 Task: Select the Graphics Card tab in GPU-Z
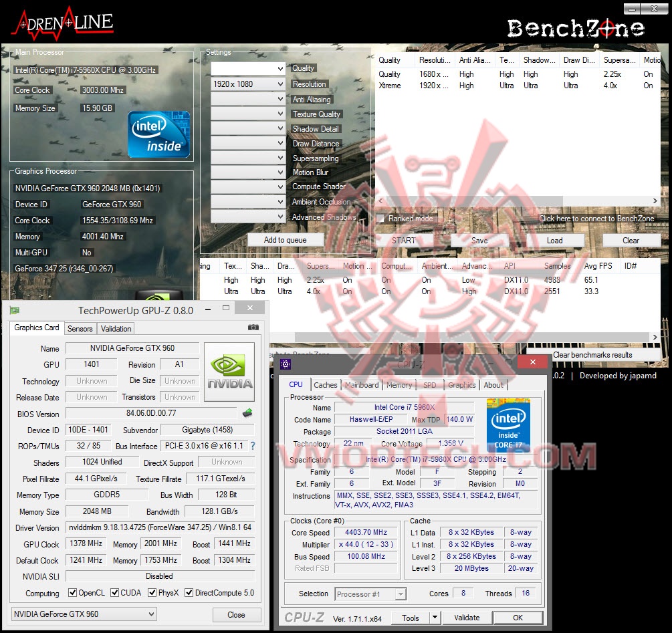(37, 328)
